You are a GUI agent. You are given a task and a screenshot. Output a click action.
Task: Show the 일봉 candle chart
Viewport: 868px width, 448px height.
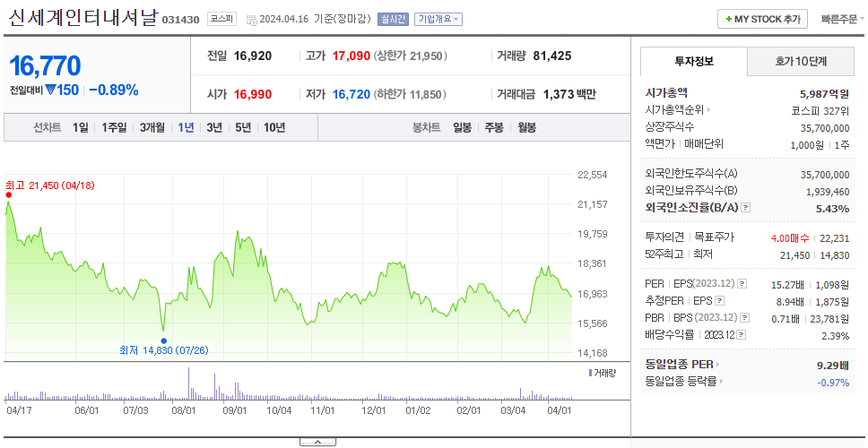(462, 128)
